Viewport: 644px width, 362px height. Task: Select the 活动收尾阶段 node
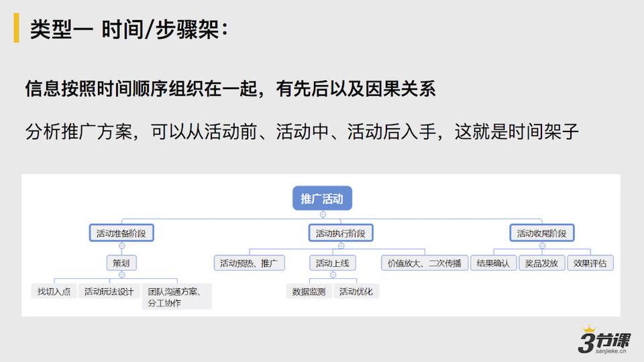tap(542, 233)
